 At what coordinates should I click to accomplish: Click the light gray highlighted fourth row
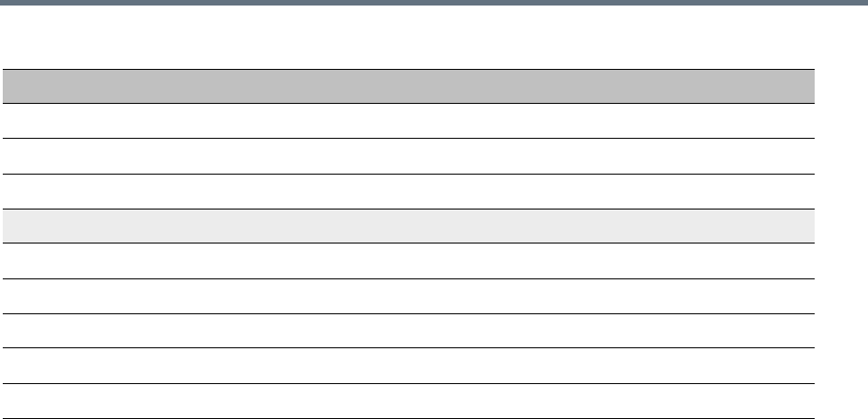point(407,226)
